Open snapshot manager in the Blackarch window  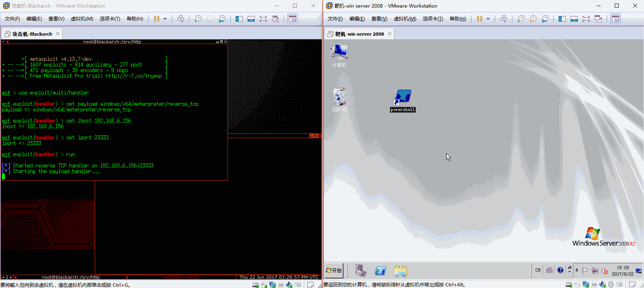222,19
